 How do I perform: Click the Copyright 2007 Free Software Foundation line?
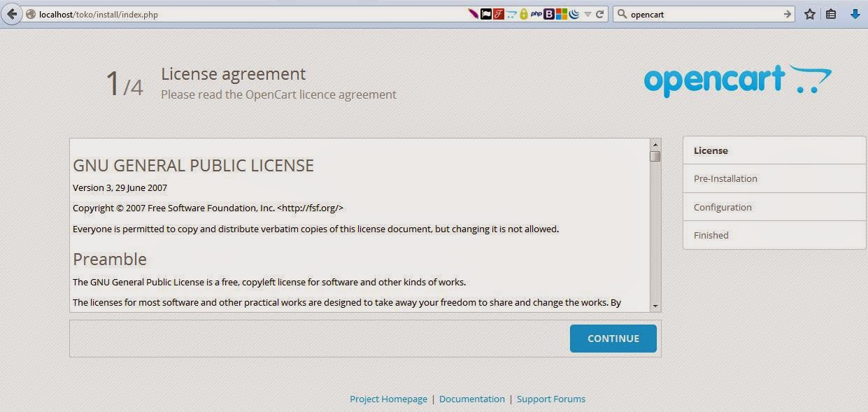click(208, 208)
